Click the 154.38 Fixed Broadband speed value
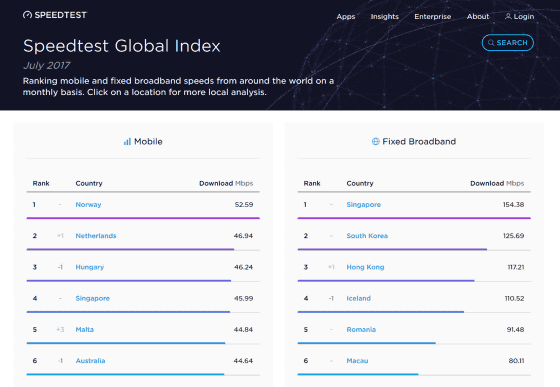This screenshot has width=560, height=387. (x=513, y=205)
